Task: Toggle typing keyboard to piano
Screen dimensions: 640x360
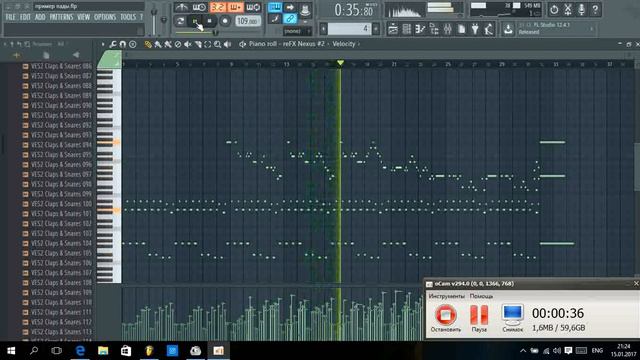Action: [x=275, y=7]
